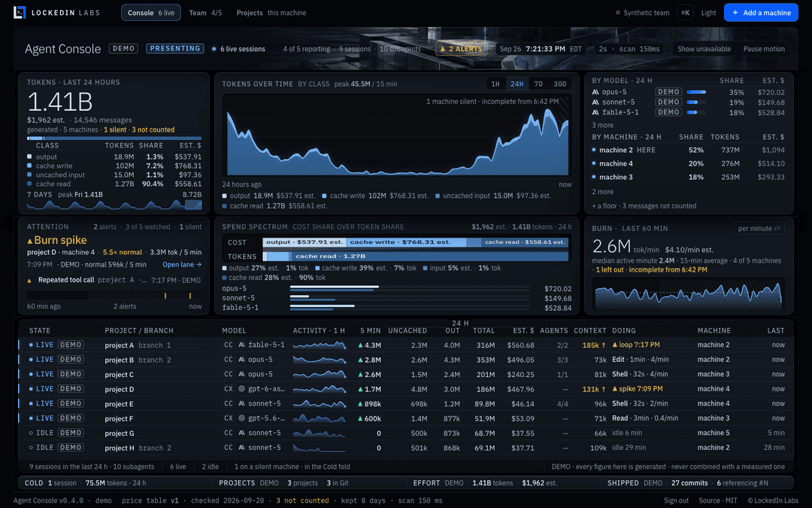Open the ⌘K command shortcut

point(685,13)
